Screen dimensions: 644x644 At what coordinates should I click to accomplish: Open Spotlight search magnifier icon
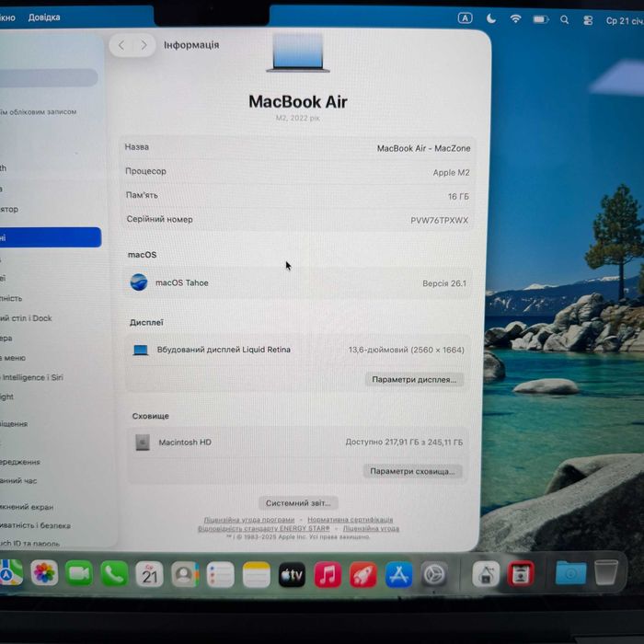tap(564, 19)
